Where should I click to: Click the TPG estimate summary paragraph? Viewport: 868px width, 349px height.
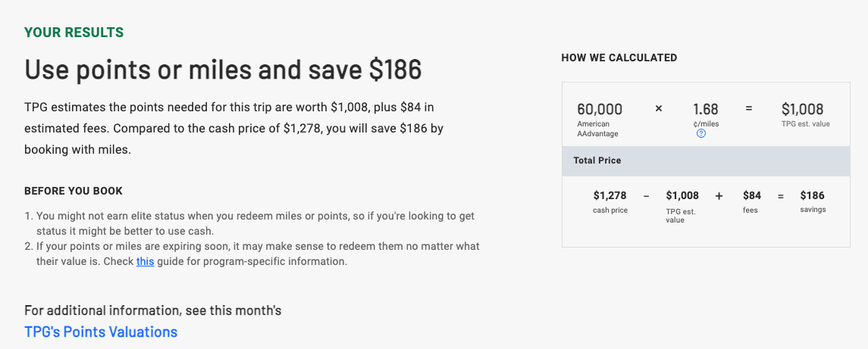(x=233, y=128)
